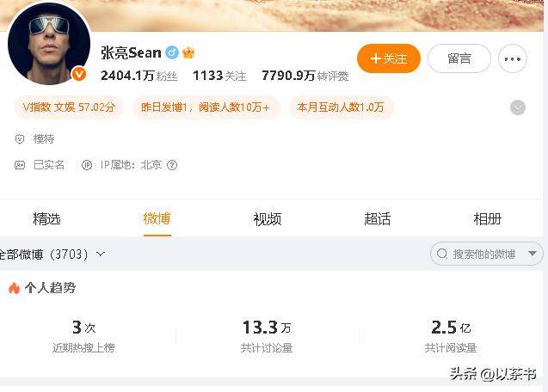Open the 全部微博 (3703) filter dropdown
The width and height of the screenshot is (548, 392).
[52, 254]
